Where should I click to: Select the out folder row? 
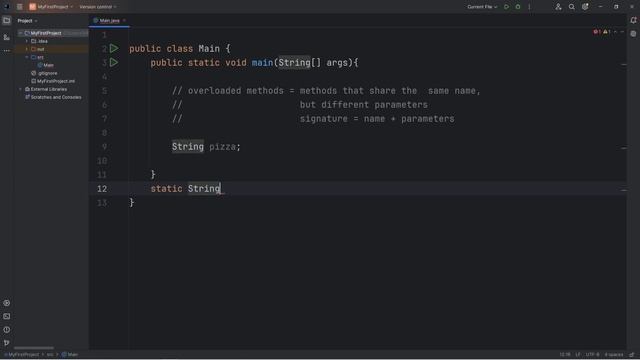point(52,49)
